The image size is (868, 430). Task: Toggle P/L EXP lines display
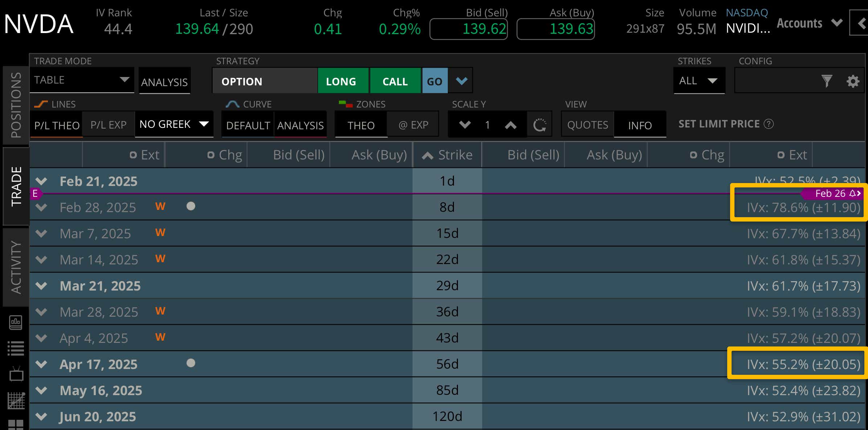point(108,124)
